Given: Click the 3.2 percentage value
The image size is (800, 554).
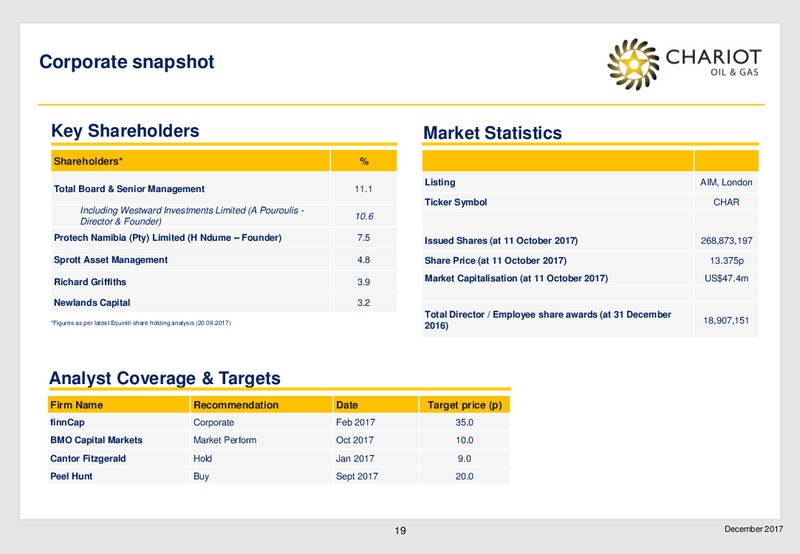Looking at the screenshot, I should click(364, 303).
